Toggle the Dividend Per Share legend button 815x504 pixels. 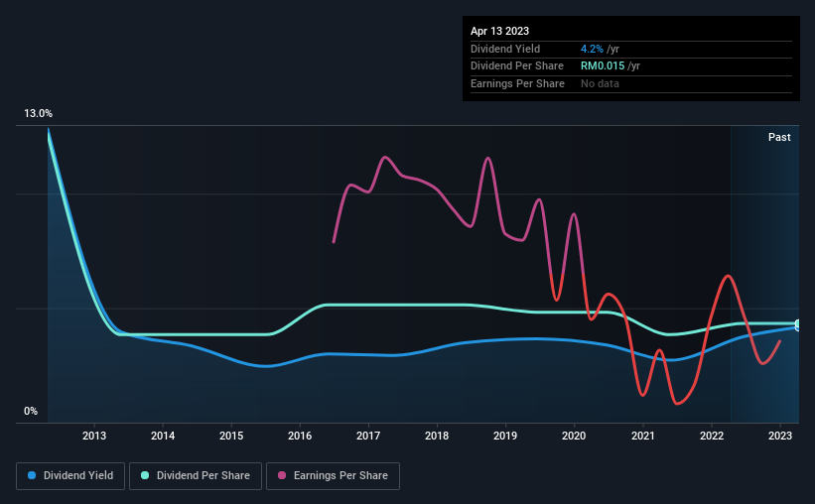[x=196, y=476]
